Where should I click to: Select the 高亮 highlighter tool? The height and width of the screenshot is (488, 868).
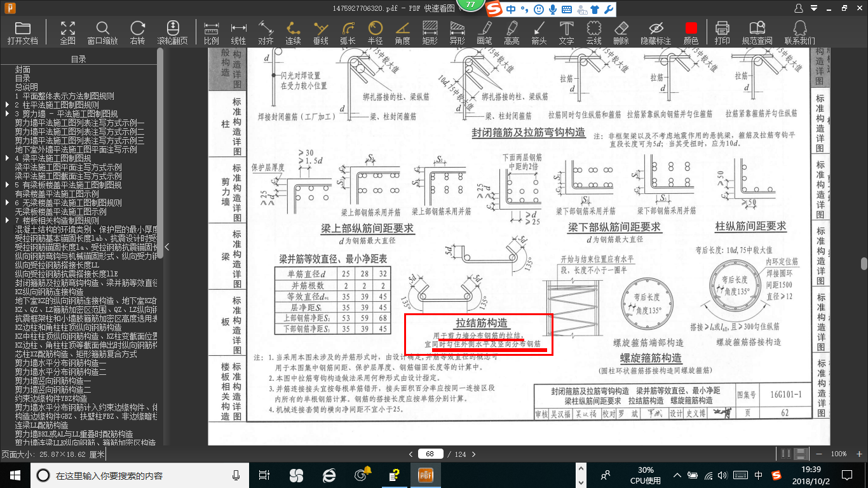point(512,32)
